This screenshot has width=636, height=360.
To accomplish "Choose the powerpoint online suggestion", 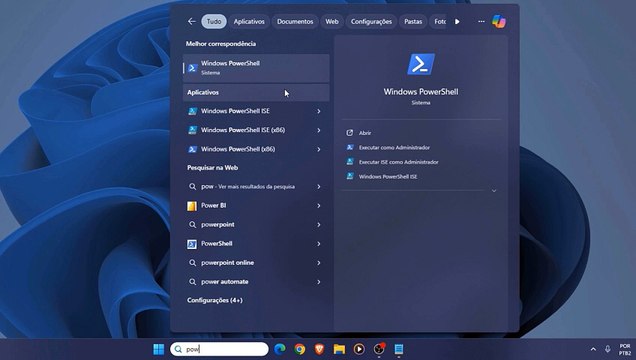I will pyautogui.click(x=228, y=263).
